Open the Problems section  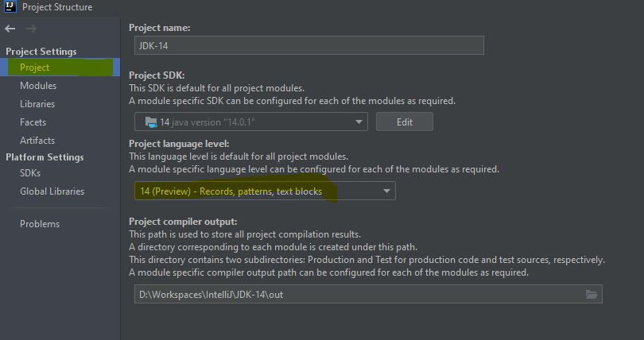tap(40, 224)
